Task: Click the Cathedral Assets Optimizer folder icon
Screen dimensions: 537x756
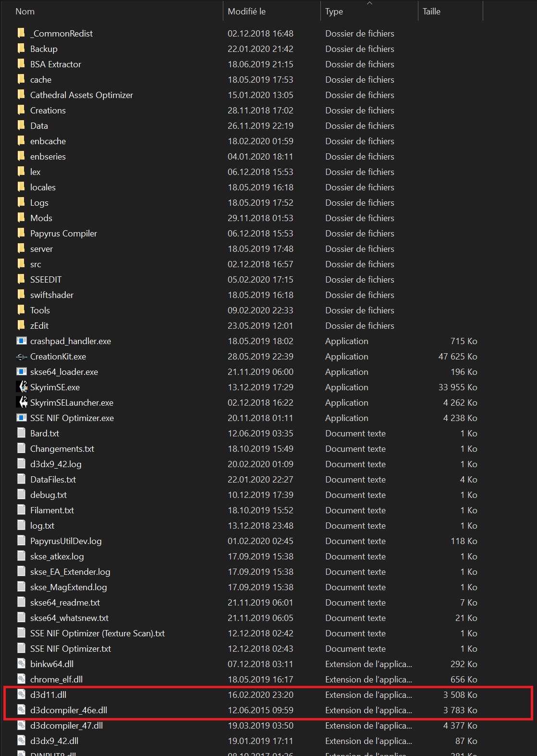Action: (21, 95)
